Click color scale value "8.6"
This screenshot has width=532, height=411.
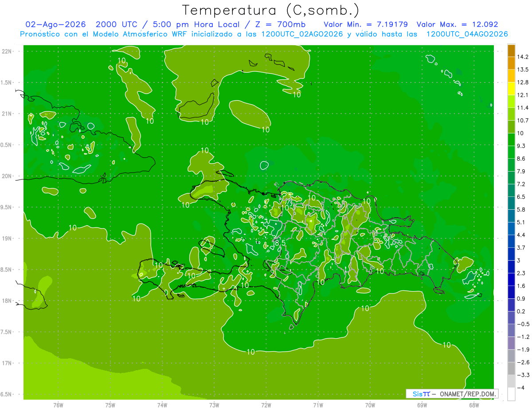click(x=521, y=159)
